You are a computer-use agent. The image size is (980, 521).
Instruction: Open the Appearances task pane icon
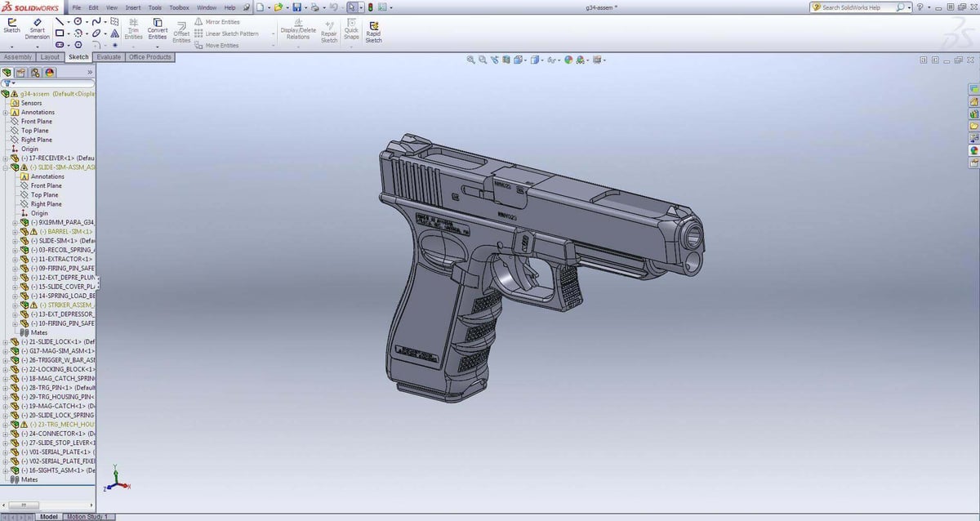(x=973, y=150)
